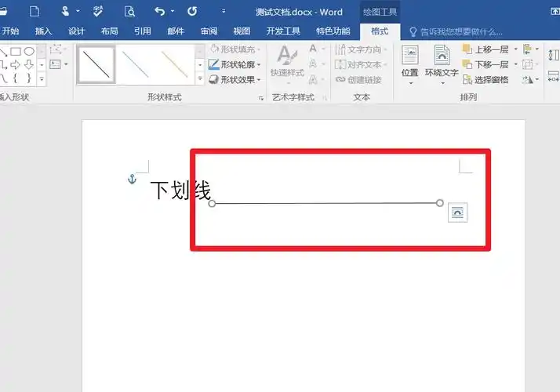560x392 pixels.
Task: Select the down arrow shape
Action: point(29,64)
